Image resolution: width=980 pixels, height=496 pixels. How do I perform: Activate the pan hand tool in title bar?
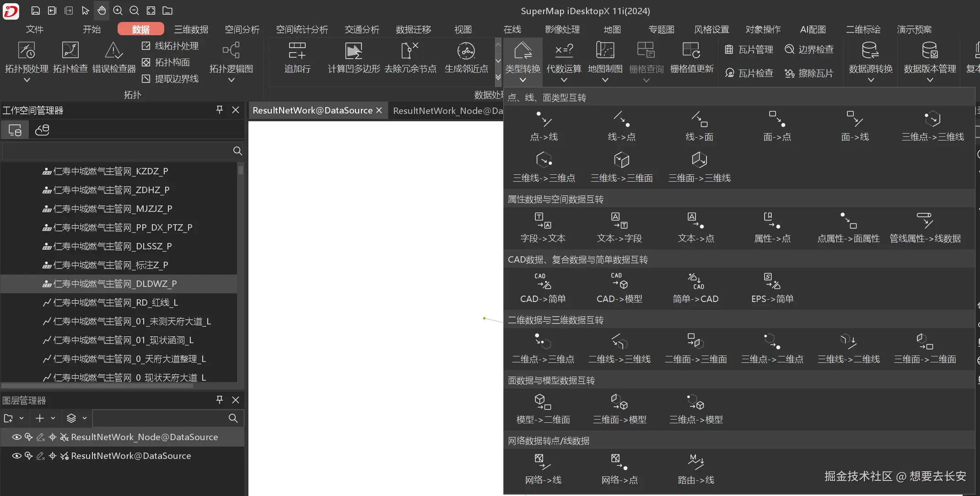[x=102, y=10]
